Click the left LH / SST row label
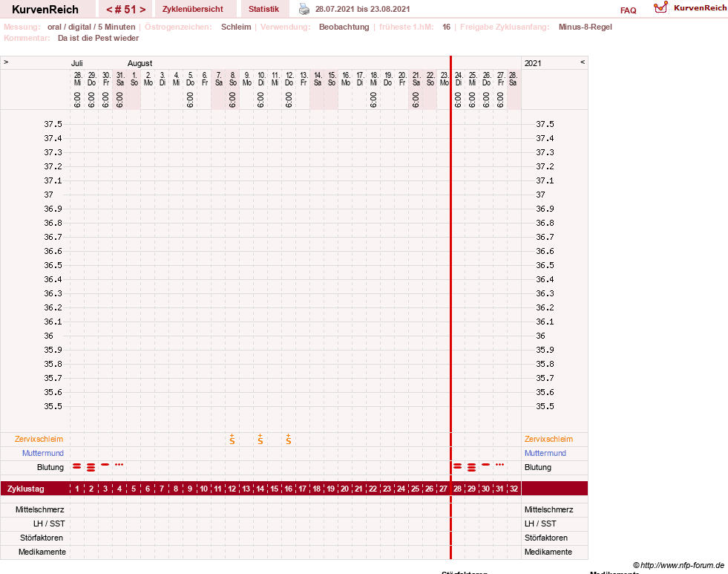The width and height of the screenshot is (728, 574). coord(49,524)
